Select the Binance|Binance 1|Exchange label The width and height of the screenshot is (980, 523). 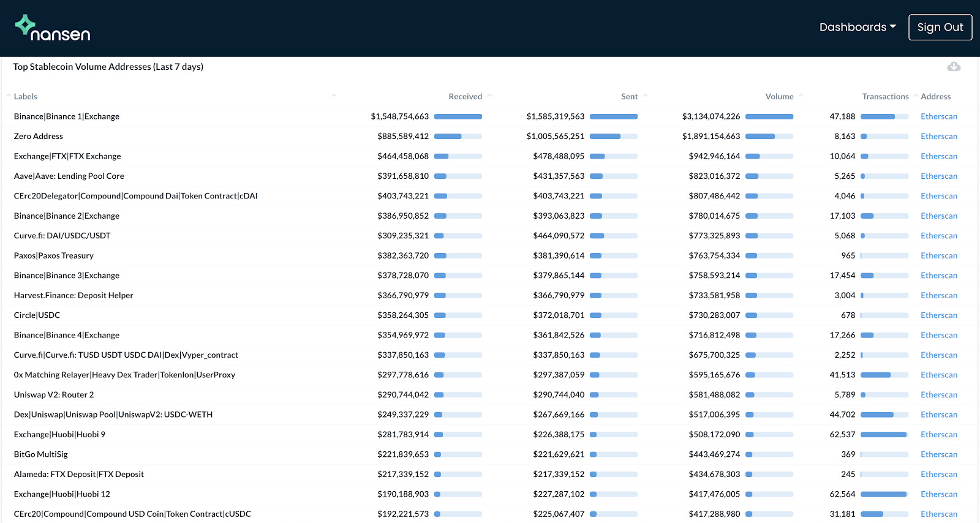point(67,116)
